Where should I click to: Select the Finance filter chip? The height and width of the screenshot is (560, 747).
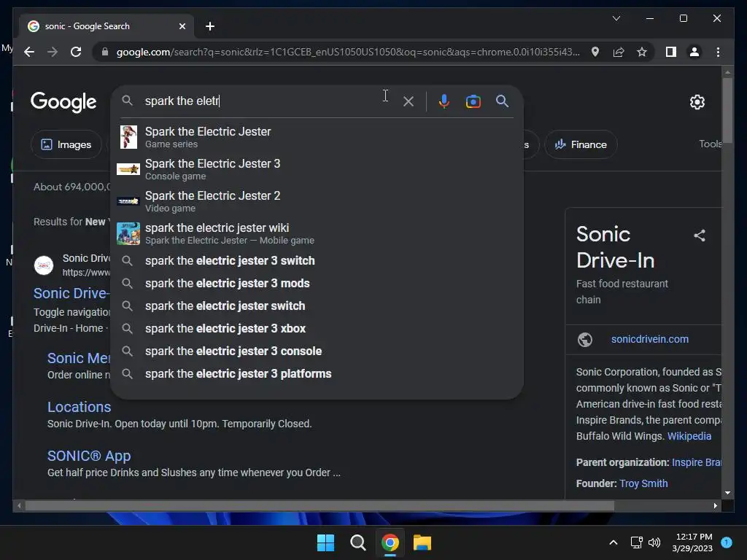[581, 145]
